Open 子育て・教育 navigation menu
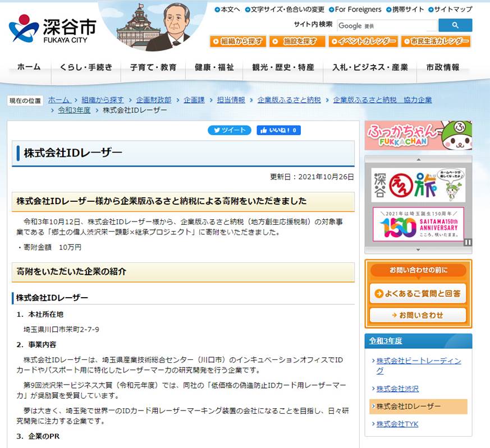The width and height of the screenshot is (490, 448). tap(153, 67)
